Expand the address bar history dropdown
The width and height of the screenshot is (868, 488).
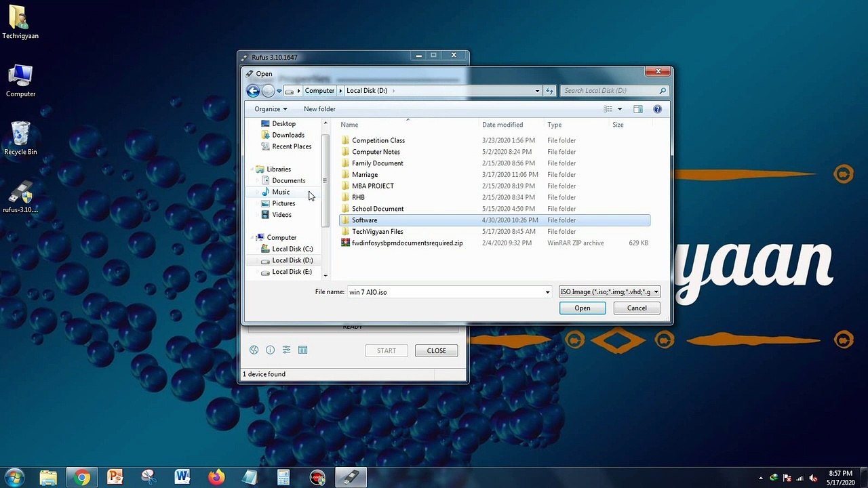pyautogui.click(x=537, y=91)
